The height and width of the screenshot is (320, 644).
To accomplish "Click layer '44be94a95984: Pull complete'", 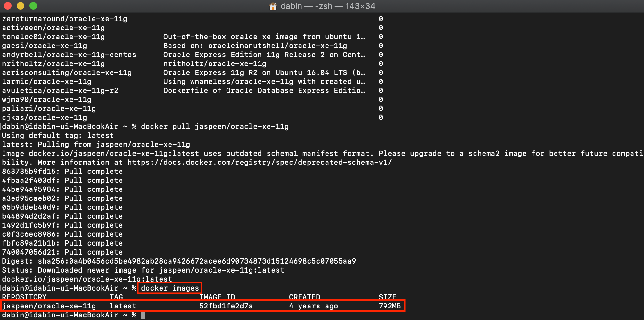I will click(x=62, y=189).
